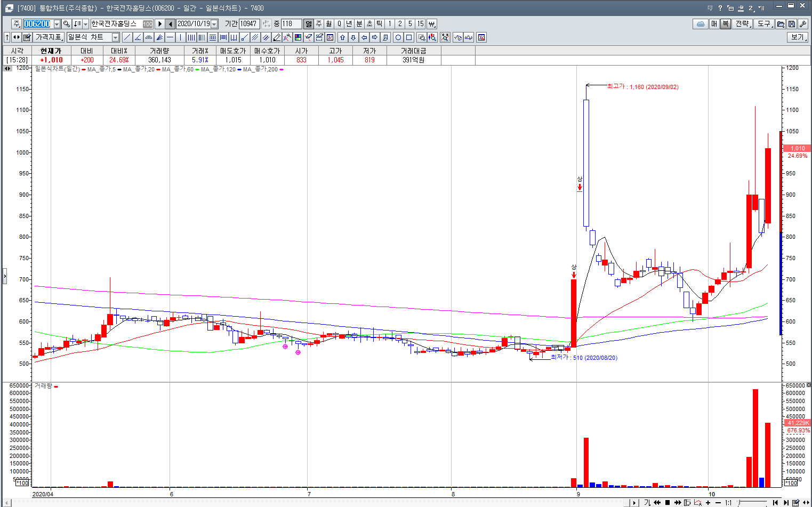Viewport: 812px width, 507px height.
Task: Click the bar count input field 118
Action: pos(291,24)
